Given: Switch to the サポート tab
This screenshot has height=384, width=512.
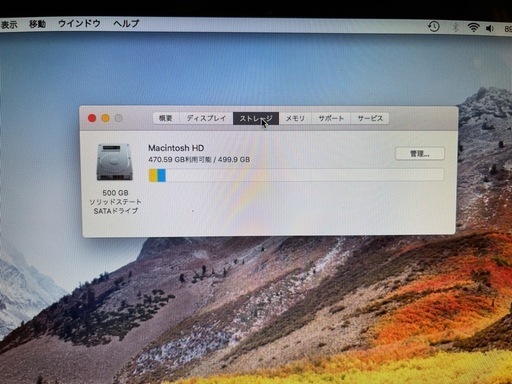Looking at the screenshot, I should (x=331, y=118).
